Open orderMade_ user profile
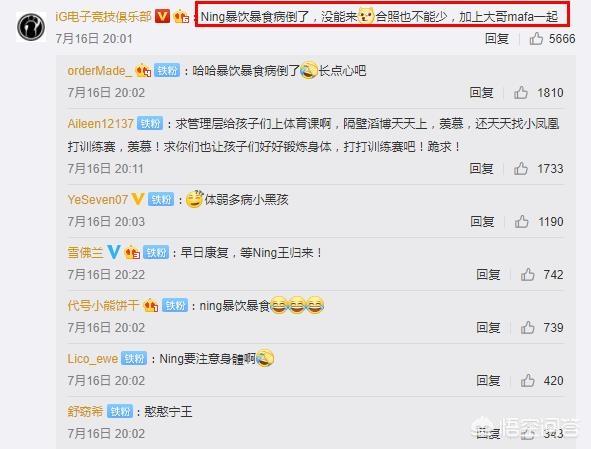This screenshot has height=449, width=591. [100, 70]
